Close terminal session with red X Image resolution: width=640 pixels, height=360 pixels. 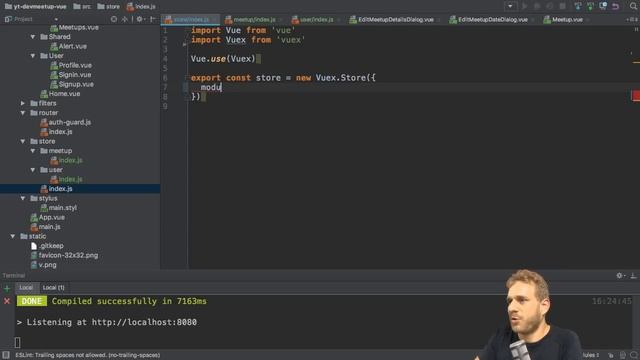(7, 301)
